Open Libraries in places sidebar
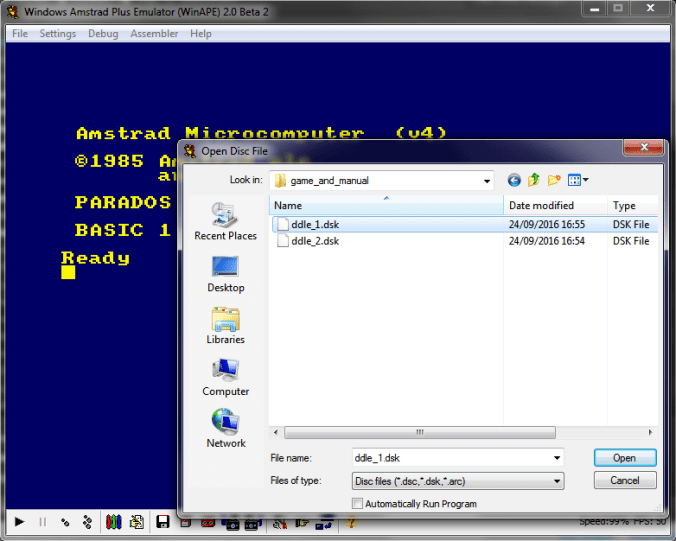This screenshot has height=541, width=676. 225,326
